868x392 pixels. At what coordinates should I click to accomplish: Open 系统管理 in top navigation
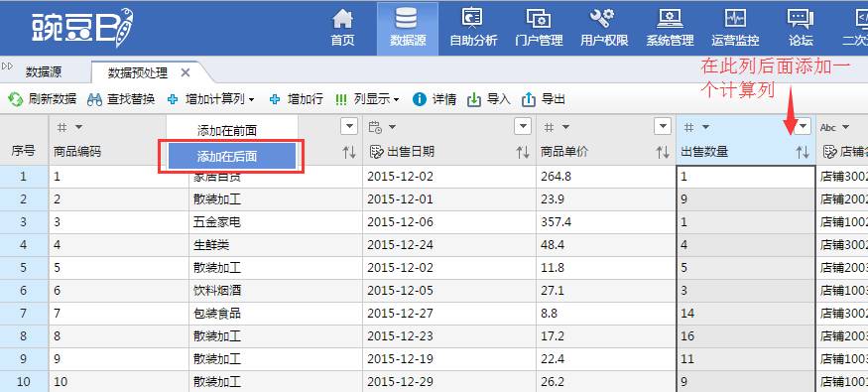point(670,28)
